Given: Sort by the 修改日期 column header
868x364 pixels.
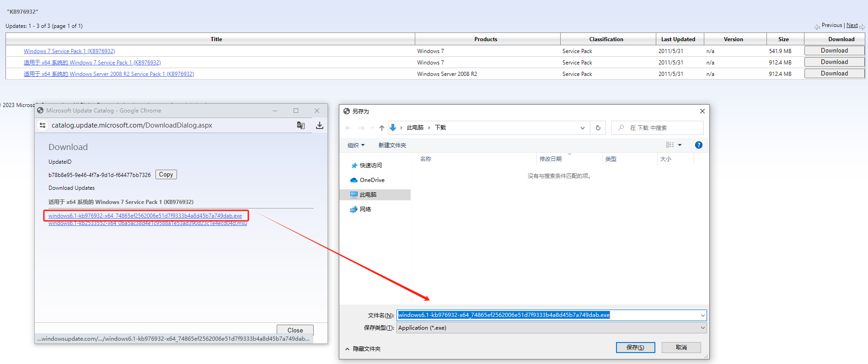Looking at the screenshot, I should click(550, 159).
